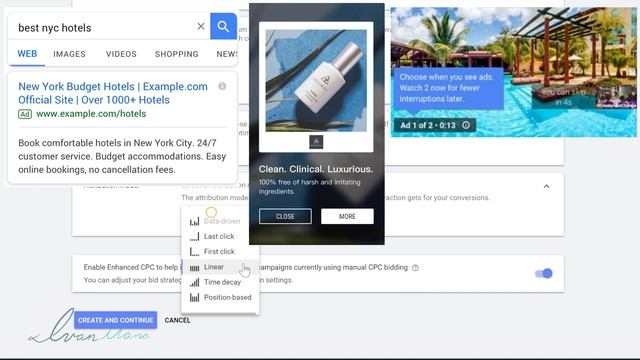Image resolution: width=640 pixels, height=360 pixels.
Task: Click the info icon next to Ad 1 of 2
Action: (466, 125)
